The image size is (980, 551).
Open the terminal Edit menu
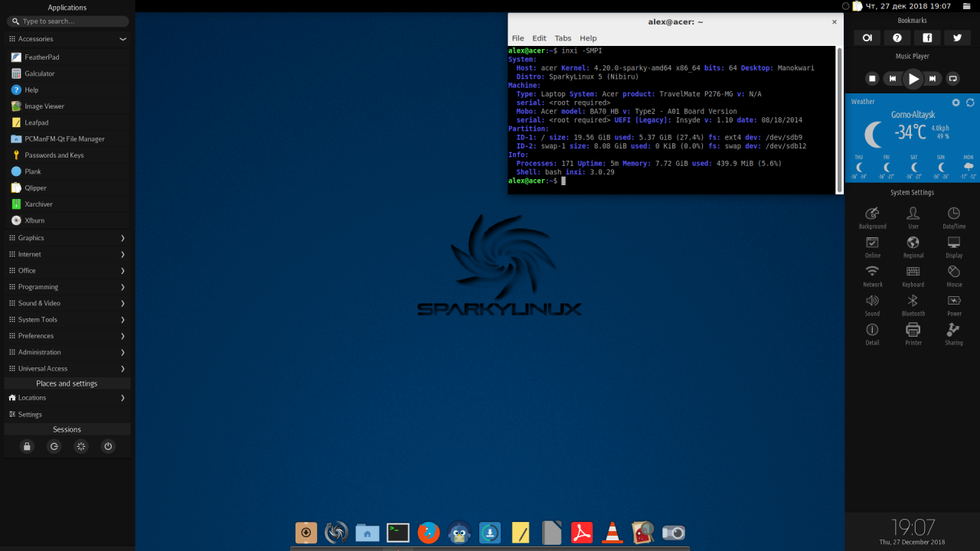[540, 38]
